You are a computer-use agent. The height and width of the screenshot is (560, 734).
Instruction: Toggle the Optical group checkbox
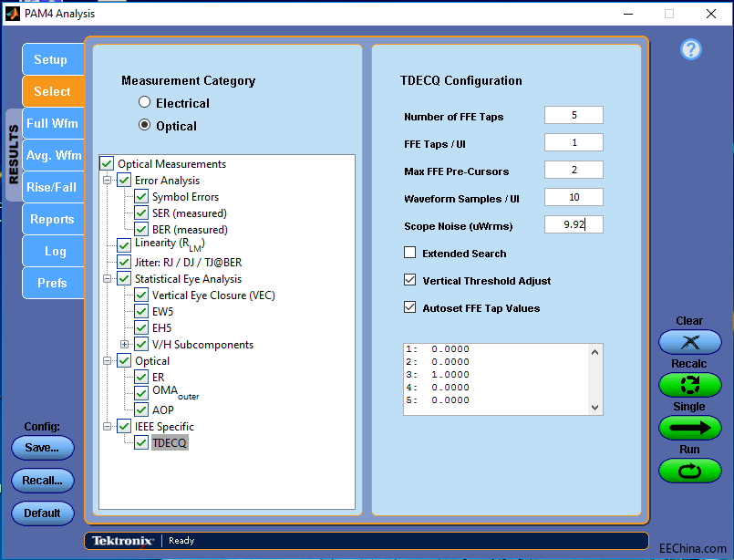point(124,360)
